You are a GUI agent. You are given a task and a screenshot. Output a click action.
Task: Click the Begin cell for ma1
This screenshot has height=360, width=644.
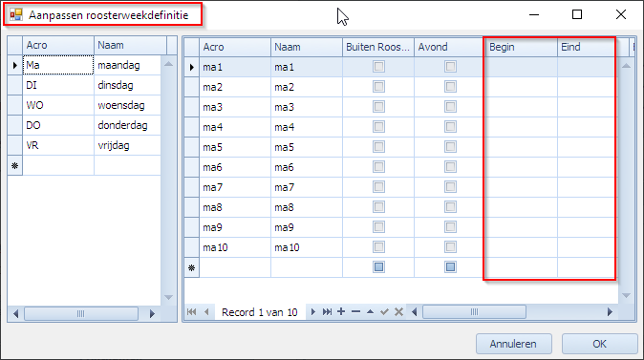coord(522,67)
